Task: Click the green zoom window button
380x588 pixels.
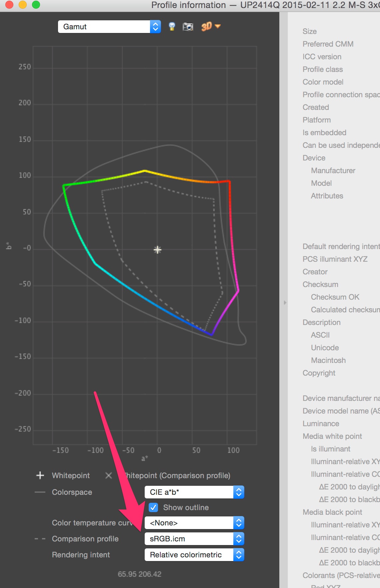Action: 36,5
